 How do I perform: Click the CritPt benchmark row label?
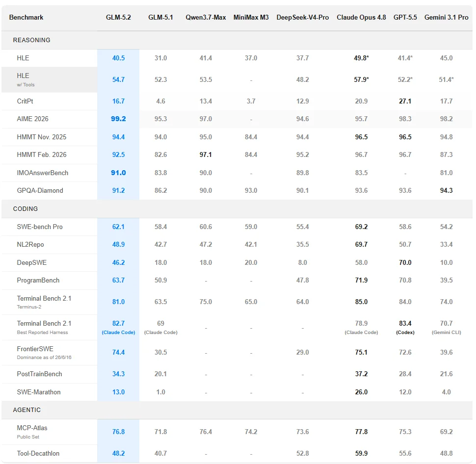pyautogui.click(x=25, y=101)
